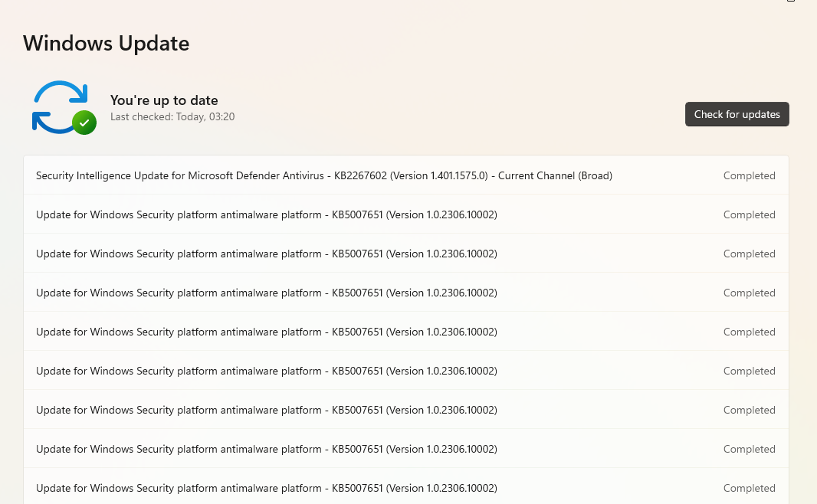Click Completed status of the Defender Antivirus update
The height and width of the screenshot is (504, 817).
pos(749,176)
